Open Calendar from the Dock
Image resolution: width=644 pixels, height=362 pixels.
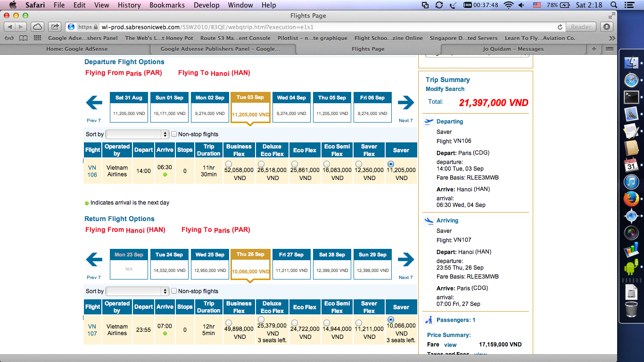point(631,165)
